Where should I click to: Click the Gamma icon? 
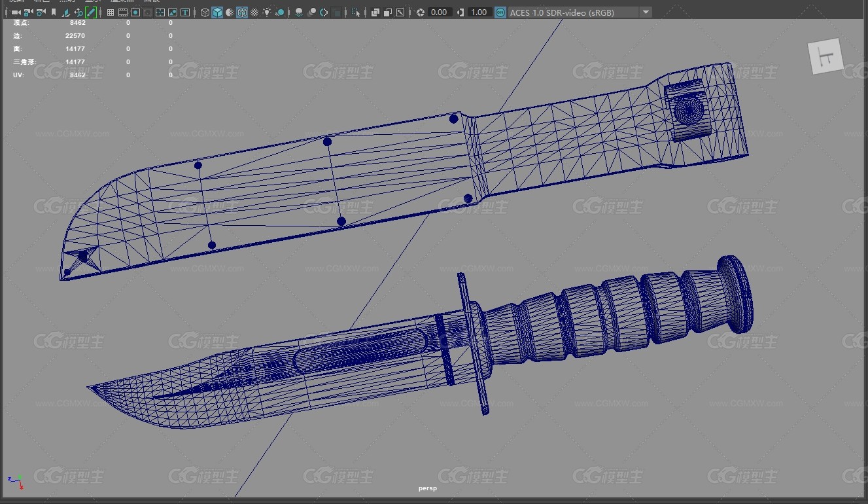pyautogui.click(x=461, y=12)
